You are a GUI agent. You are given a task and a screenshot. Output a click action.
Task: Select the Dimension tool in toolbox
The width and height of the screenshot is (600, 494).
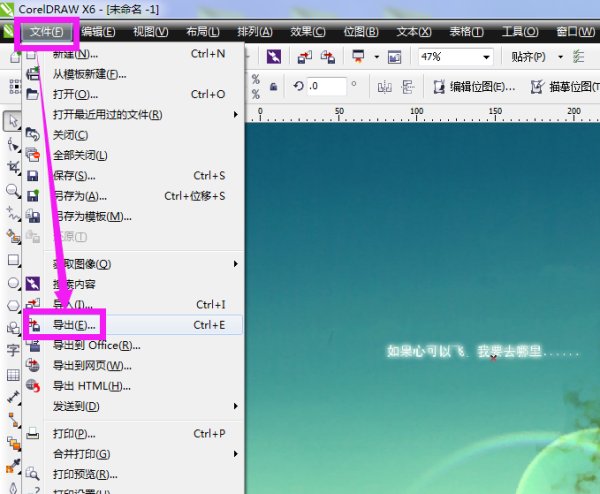[13, 397]
